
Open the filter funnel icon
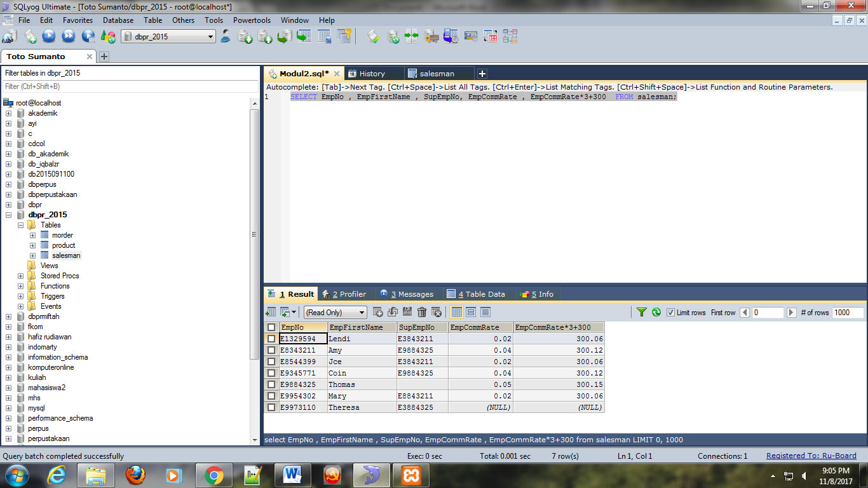click(x=642, y=312)
